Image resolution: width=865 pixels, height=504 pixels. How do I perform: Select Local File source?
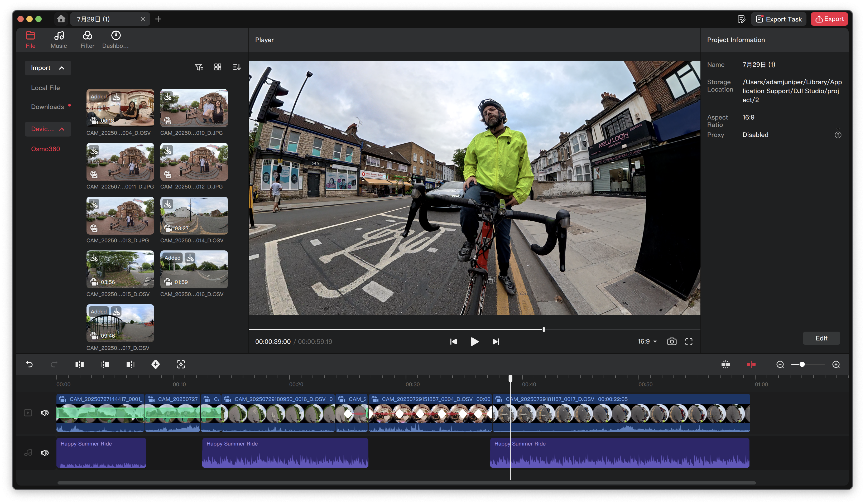click(45, 88)
